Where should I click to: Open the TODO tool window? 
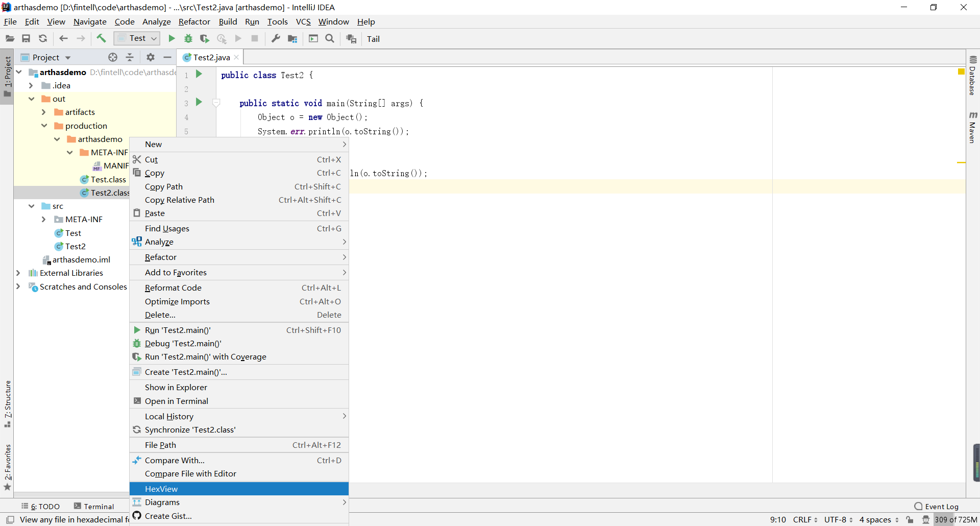46,506
